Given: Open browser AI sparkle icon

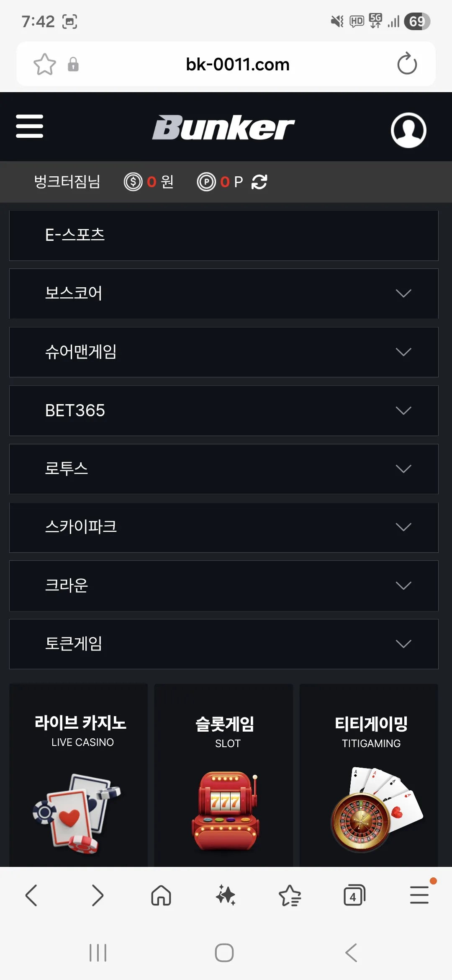Looking at the screenshot, I should point(226,895).
